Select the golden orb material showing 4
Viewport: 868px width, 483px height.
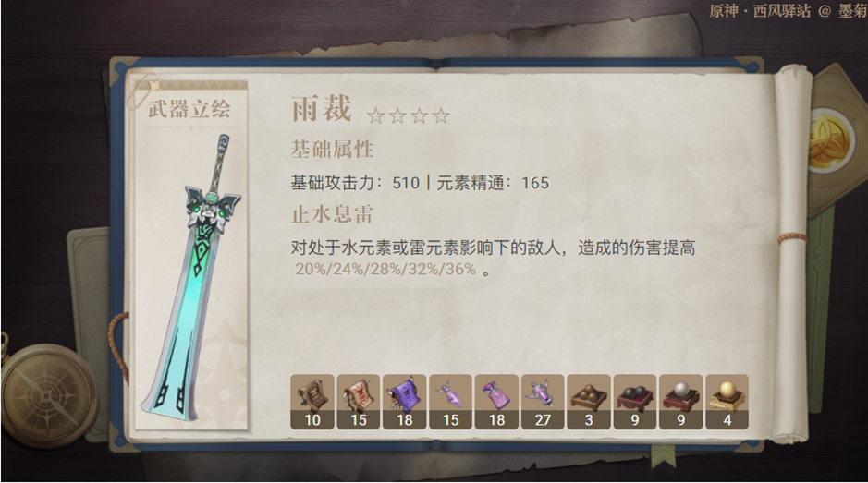point(727,402)
